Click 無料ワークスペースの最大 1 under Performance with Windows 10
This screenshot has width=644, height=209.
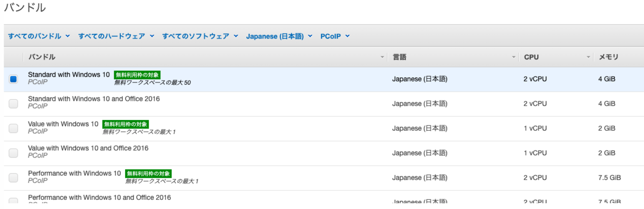(x=162, y=182)
